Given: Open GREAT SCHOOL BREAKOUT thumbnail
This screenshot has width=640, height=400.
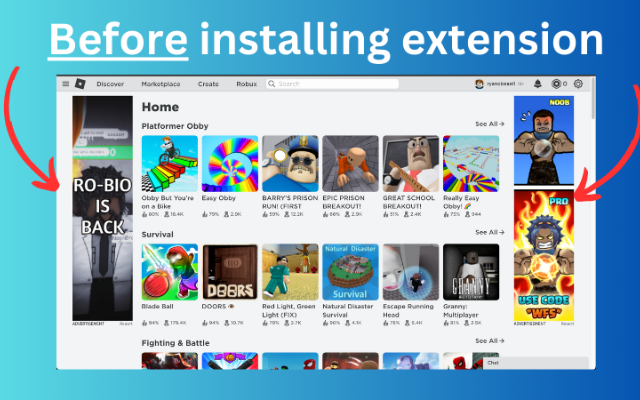Looking at the screenshot, I should [411, 164].
